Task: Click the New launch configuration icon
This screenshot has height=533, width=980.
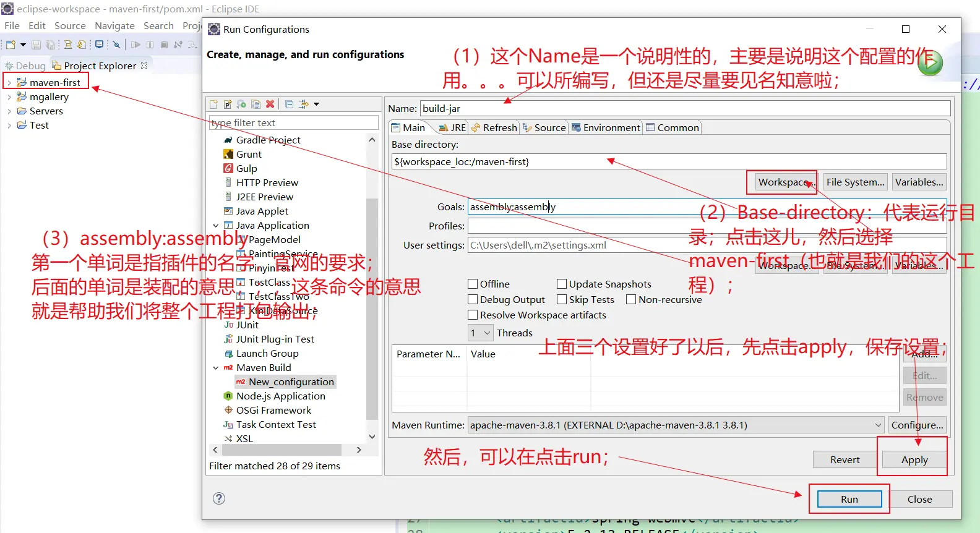Action: [213, 104]
